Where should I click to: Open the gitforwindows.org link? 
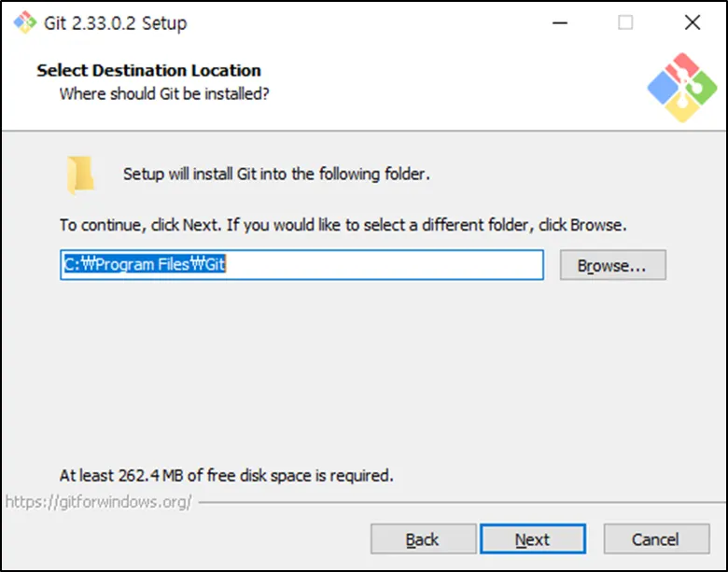coord(98,502)
